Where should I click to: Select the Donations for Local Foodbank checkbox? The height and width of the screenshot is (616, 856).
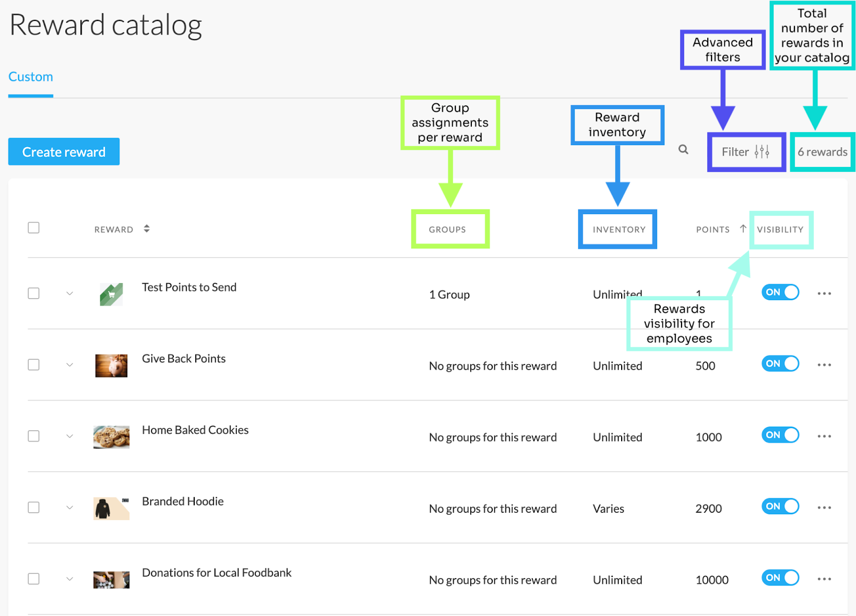point(34,579)
